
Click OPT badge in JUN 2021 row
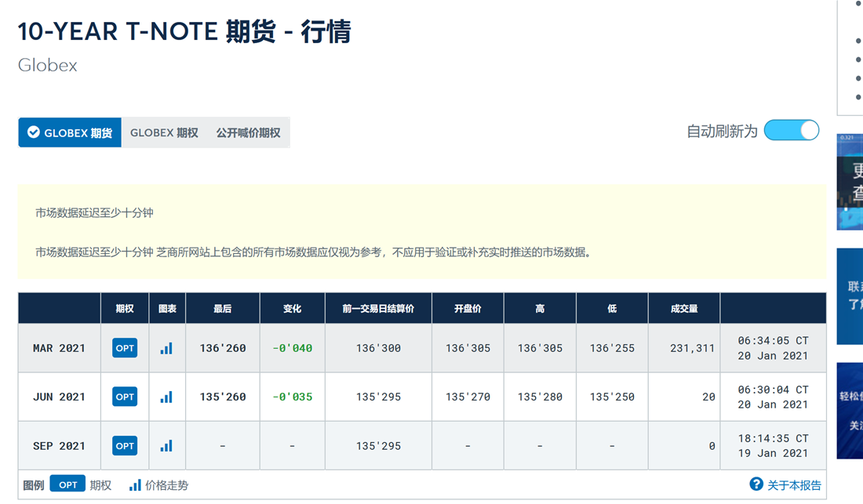[x=125, y=397]
